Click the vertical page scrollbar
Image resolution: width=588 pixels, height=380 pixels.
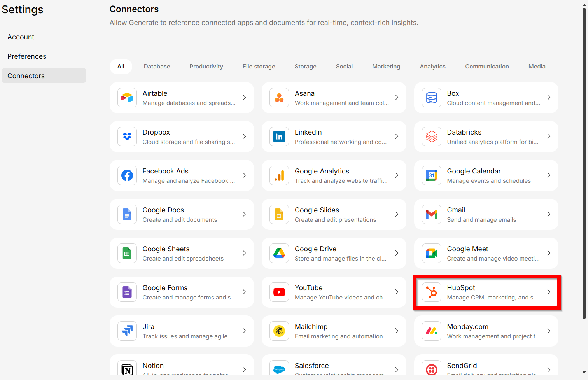[584, 163]
